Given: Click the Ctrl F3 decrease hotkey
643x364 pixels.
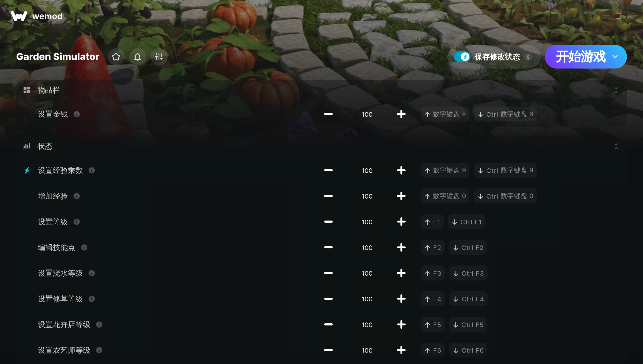Looking at the screenshot, I should click(x=468, y=273).
